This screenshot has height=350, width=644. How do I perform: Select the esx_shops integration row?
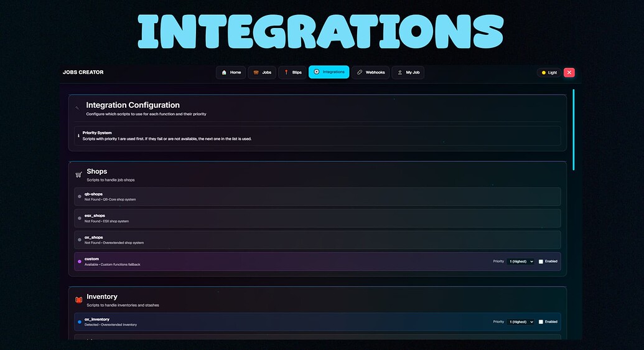click(317, 219)
